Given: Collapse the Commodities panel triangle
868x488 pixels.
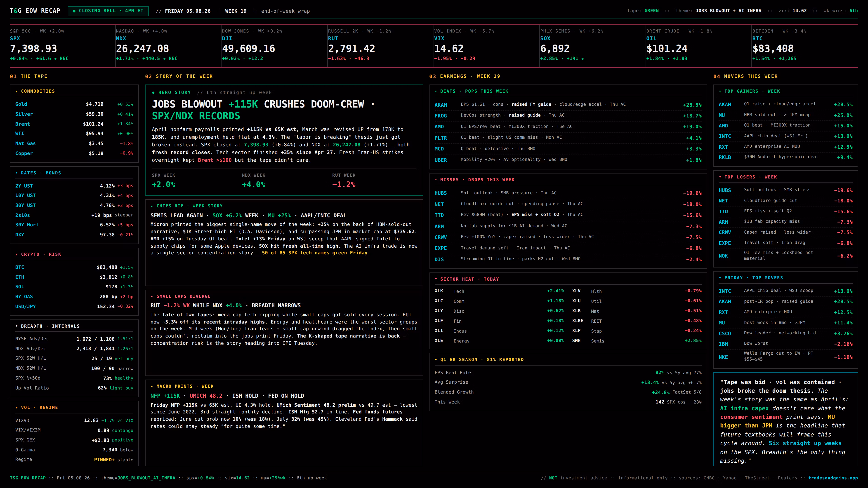Looking at the screenshot, I should coord(17,91).
